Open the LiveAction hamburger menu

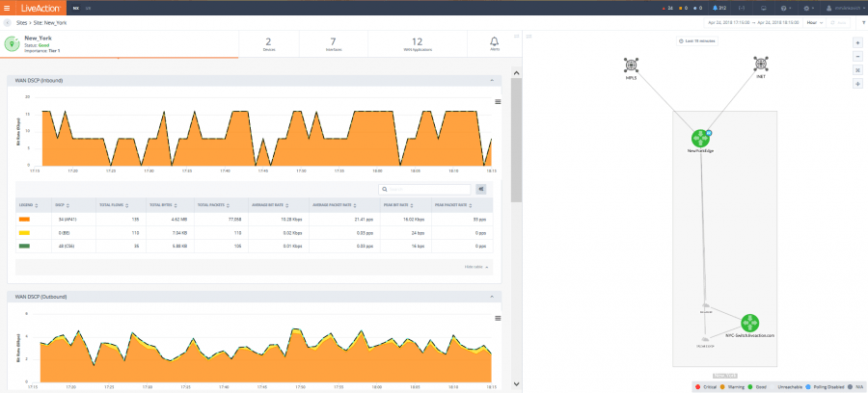tap(9, 7)
